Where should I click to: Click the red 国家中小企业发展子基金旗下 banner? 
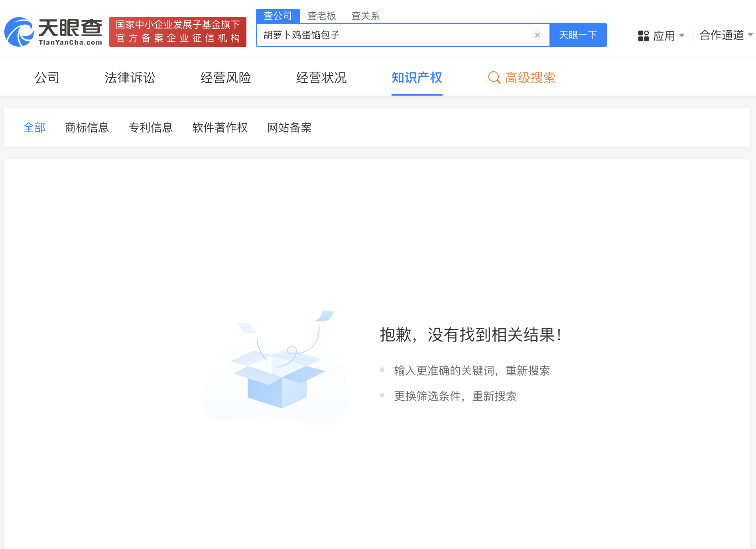(x=178, y=32)
